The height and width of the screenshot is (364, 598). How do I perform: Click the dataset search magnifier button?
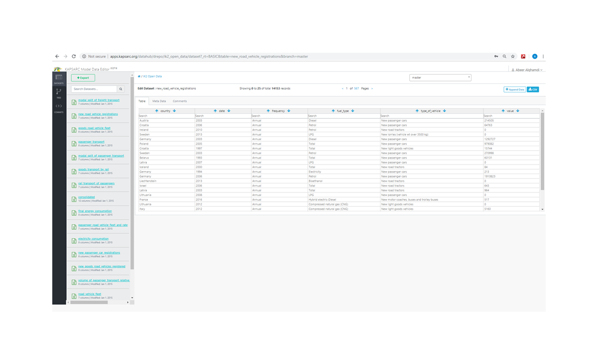(121, 89)
